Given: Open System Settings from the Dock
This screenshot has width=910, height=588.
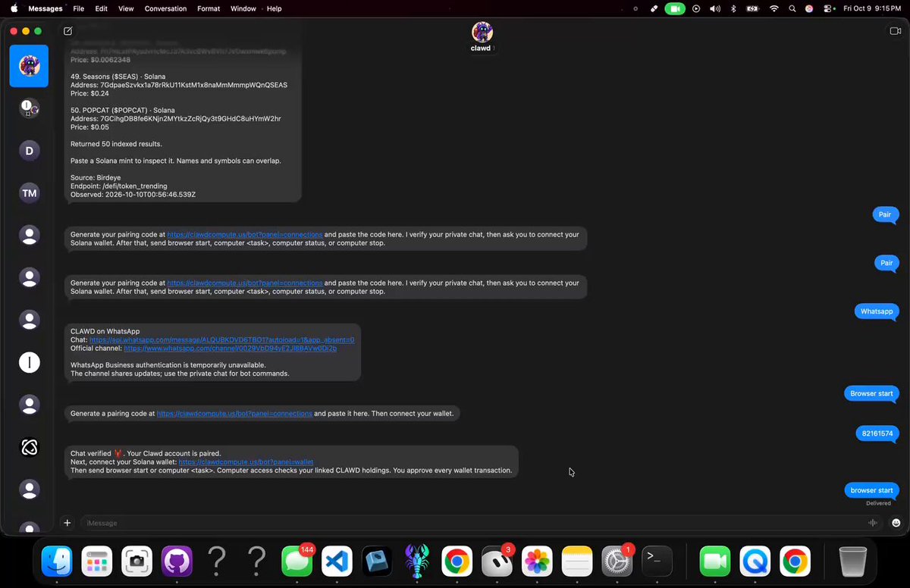Looking at the screenshot, I should tap(617, 561).
